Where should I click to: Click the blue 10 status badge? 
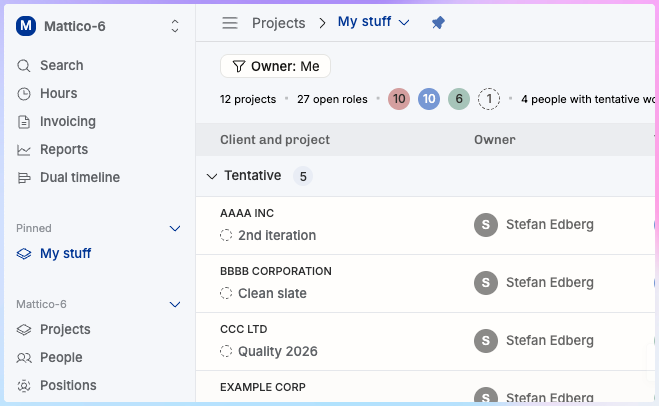429,99
